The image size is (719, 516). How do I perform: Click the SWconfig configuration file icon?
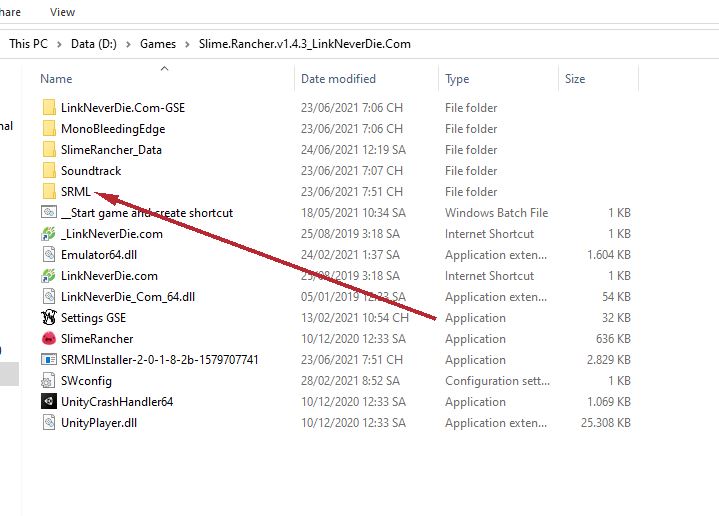click(x=49, y=381)
